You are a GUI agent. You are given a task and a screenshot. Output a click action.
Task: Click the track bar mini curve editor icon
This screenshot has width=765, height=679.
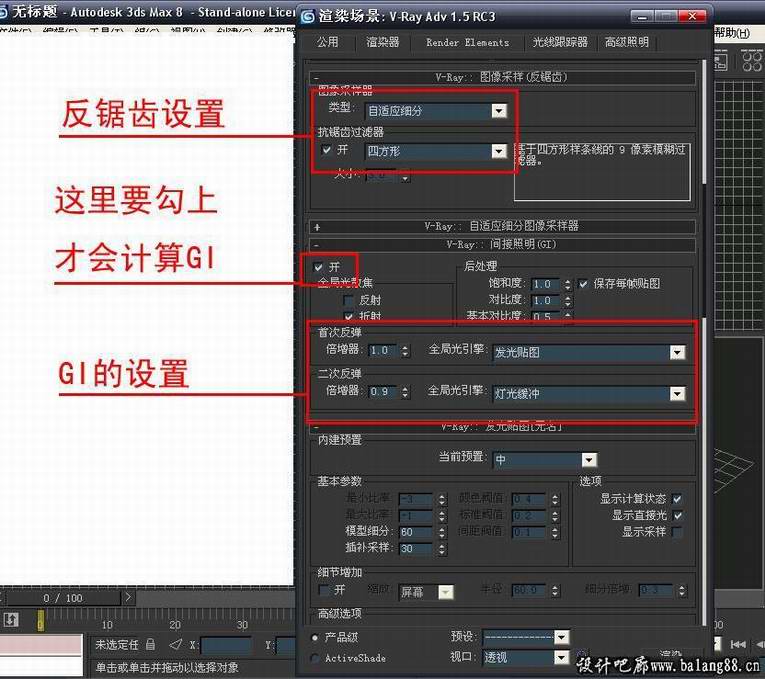coord(11,619)
